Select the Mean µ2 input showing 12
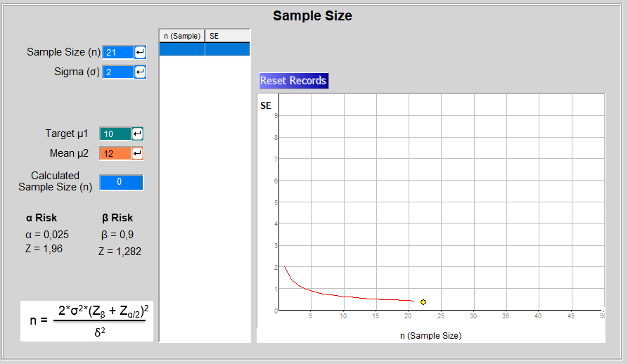Screen dimensions: 628x364 [115, 153]
